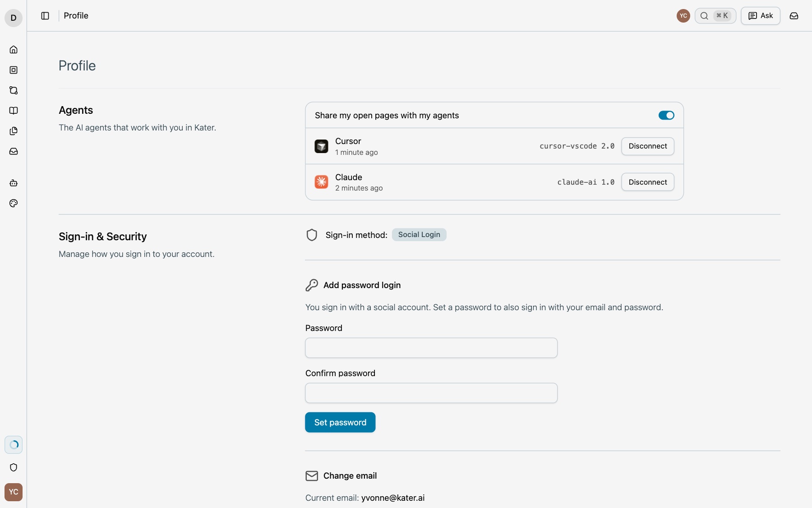The width and height of the screenshot is (812, 508).
Task: Disconnect the Cursor agent
Action: (648, 146)
